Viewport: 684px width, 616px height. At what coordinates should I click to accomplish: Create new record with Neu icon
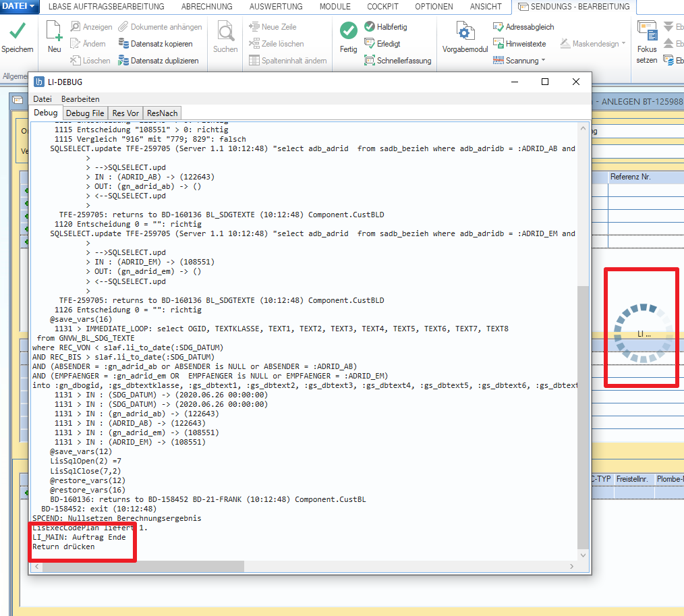[x=54, y=38]
